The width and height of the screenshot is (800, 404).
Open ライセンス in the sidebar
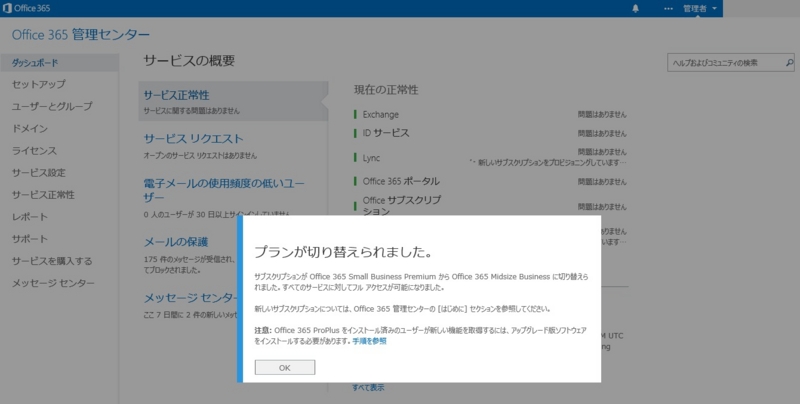[34, 150]
